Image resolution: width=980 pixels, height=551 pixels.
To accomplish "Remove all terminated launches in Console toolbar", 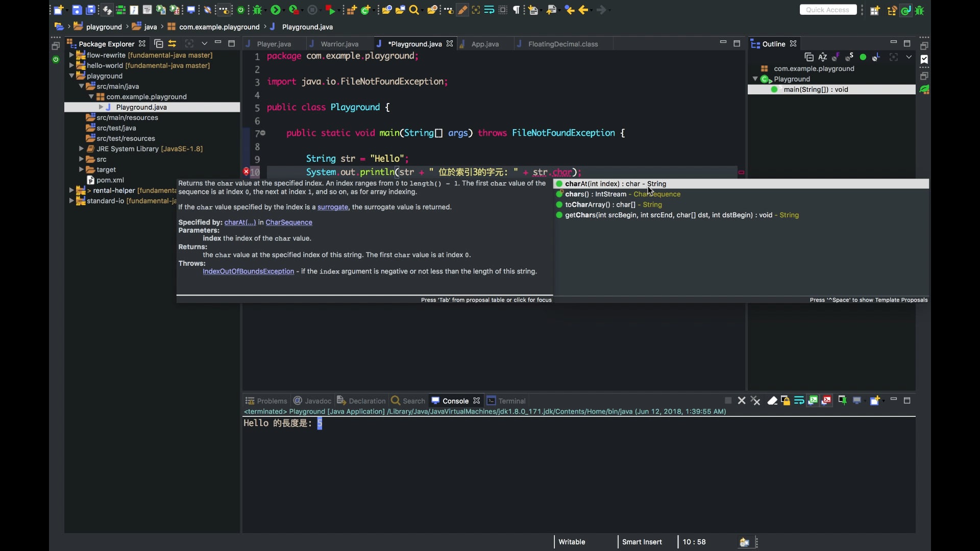I will 756,401.
